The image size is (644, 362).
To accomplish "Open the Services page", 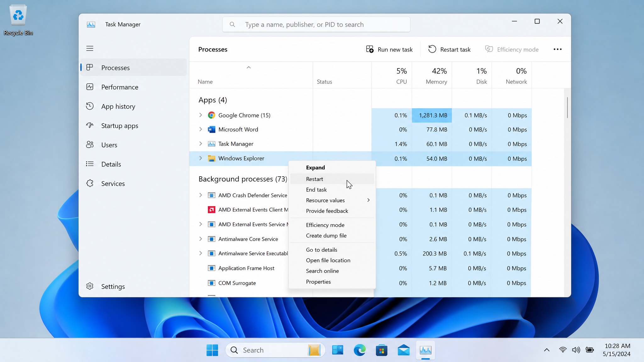I will [134, 184].
